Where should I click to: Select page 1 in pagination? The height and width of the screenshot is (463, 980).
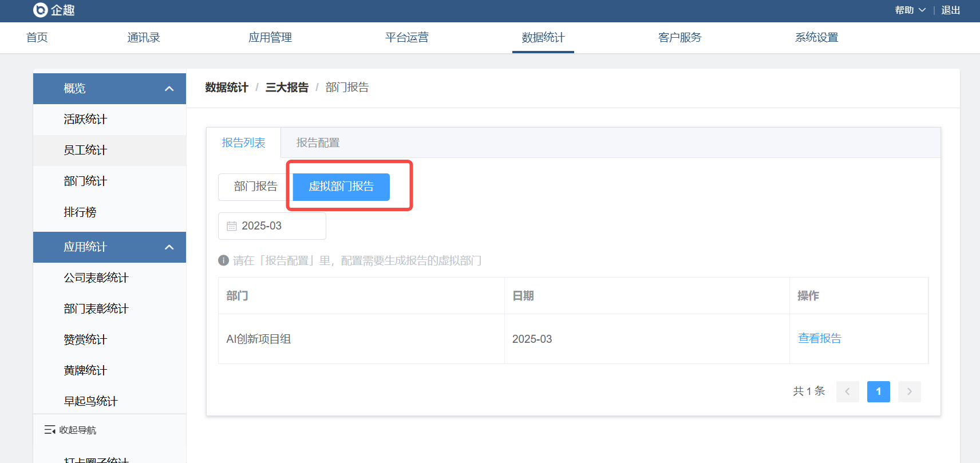point(878,391)
